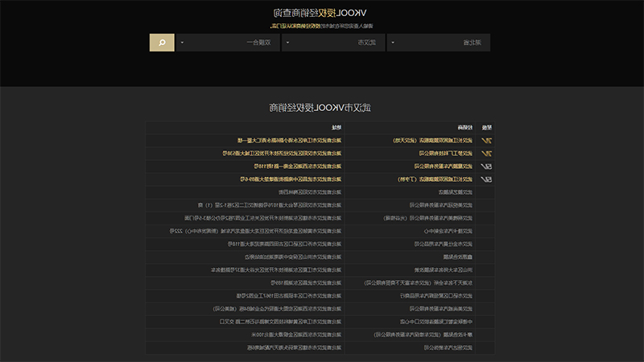Click the 5-star badge beside 丁字桥 dealer
Screen dimensions: 644x362
[x=486, y=179]
